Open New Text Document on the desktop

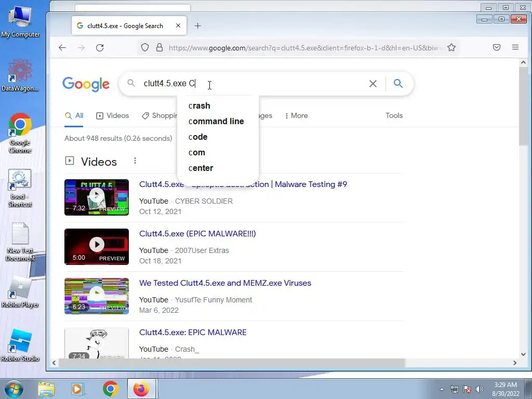(20, 242)
